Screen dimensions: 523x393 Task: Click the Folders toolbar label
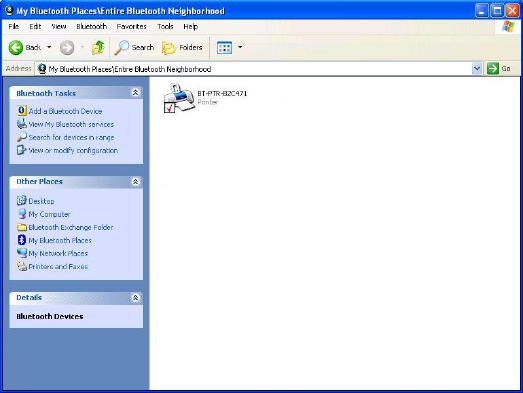pos(191,47)
